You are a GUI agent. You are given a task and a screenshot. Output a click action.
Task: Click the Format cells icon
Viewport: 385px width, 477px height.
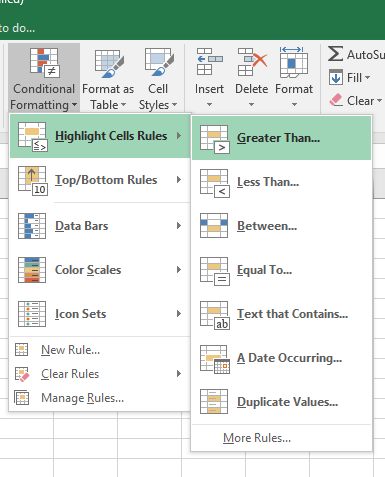294,62
